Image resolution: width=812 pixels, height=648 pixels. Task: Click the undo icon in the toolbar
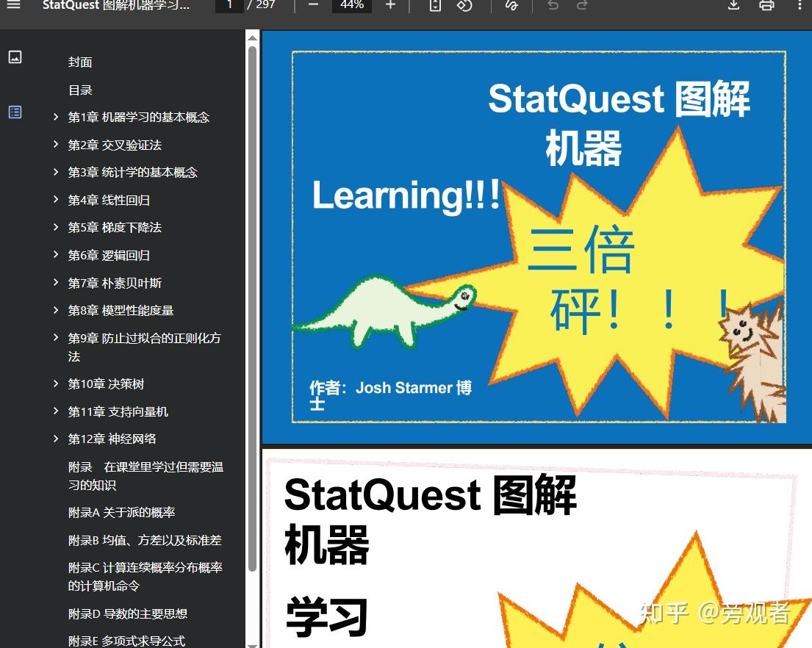click(x=552, y=6)
